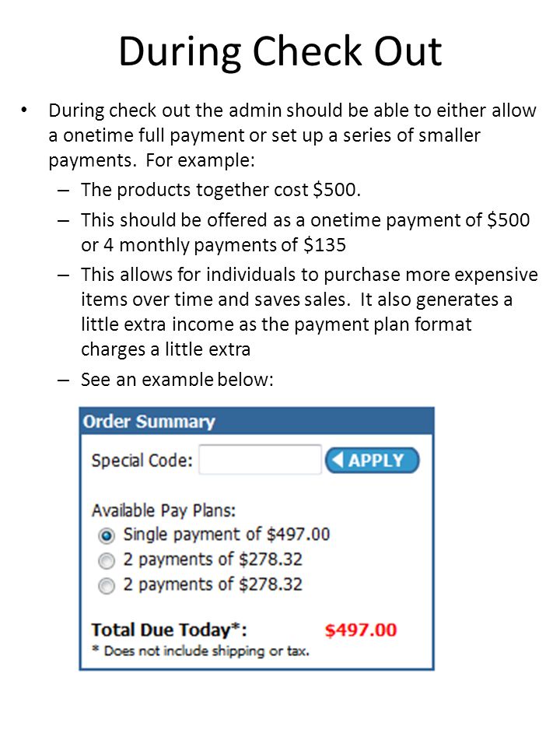Click the line starting 'During check out the admin'
The image size is (560, 747).
[x=292, y=110]
